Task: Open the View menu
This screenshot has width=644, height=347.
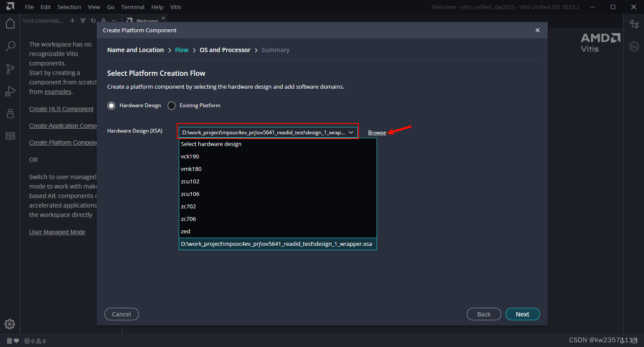Action: point(94,7)
